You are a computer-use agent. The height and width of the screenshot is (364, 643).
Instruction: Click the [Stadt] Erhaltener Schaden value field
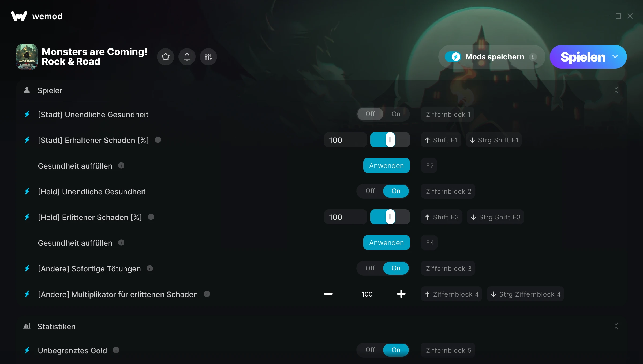pyautogui.click(x=346, y=140)
